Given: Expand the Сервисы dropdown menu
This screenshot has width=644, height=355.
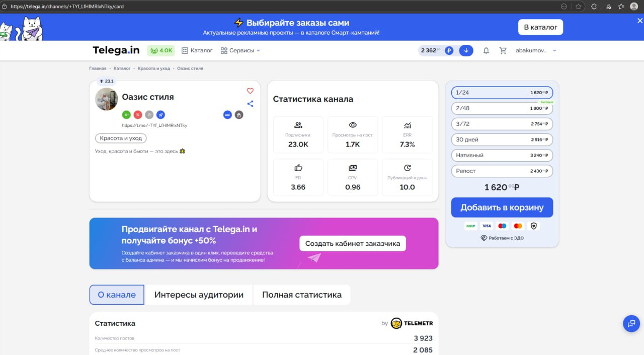Looking at the screenshot, I should [x=240, y=50].
